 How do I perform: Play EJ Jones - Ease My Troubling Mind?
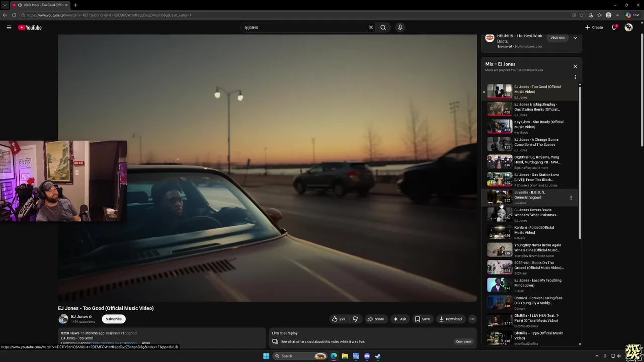[x=531, y=285]
